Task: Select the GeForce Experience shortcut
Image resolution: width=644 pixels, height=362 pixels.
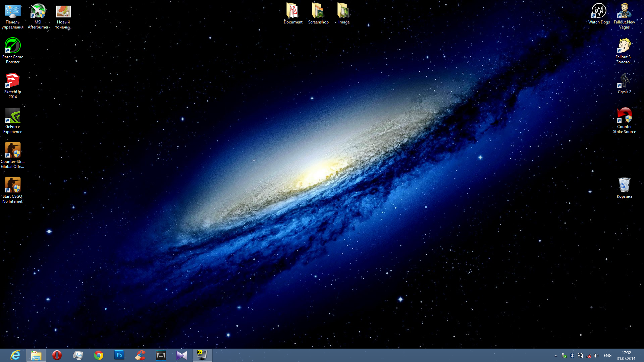Action: pos(13,121)
